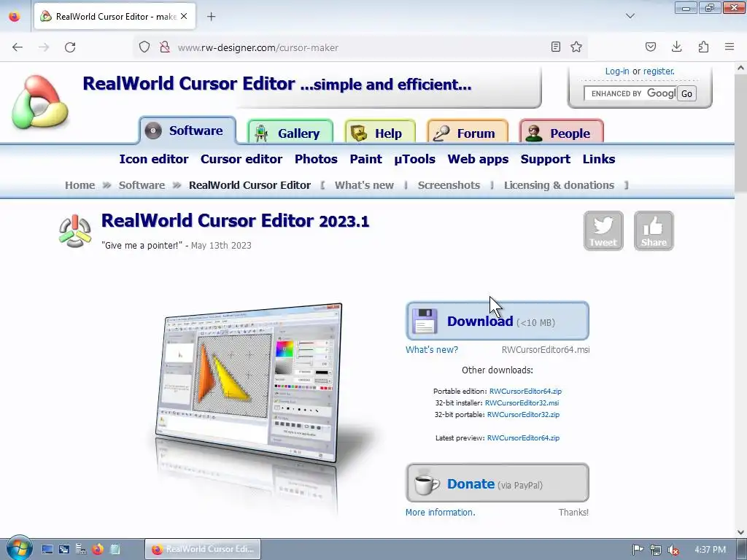The height and width of the screenshot is (560, 747).
Task: Click the Software breadcrumb
Action: pyautogui.click(x=142, y=185)
